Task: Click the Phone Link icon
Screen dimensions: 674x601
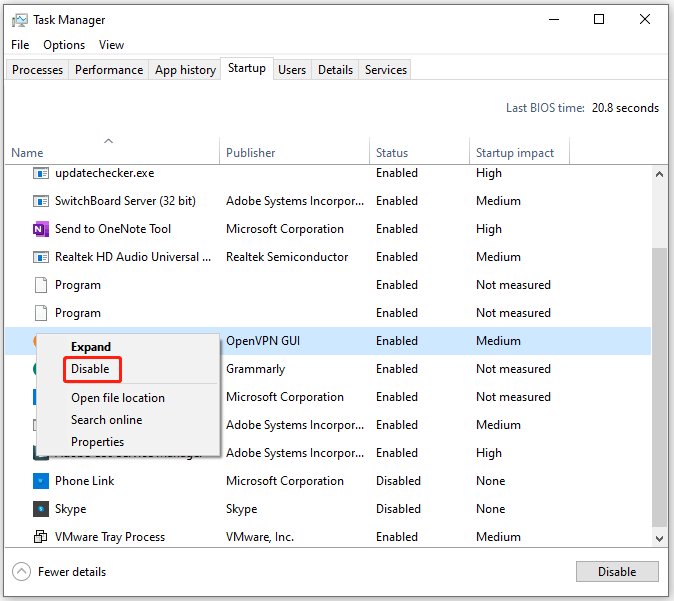Action: (41, 481)
